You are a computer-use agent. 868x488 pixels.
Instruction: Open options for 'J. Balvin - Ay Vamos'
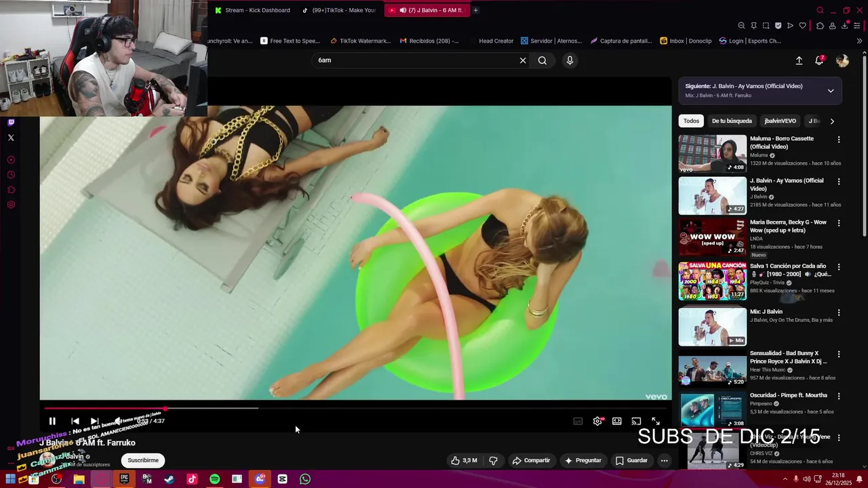coord(839,182)
